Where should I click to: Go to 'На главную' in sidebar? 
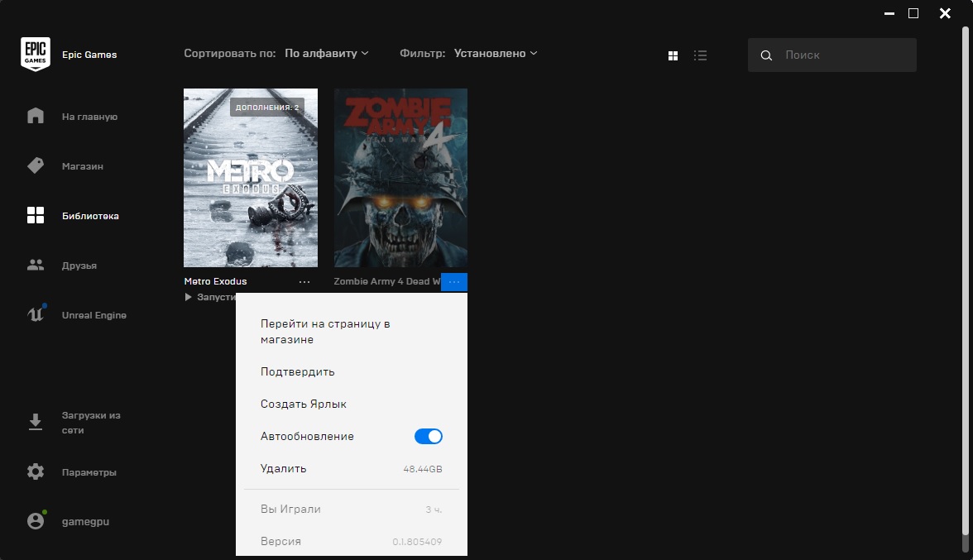(x=89, y=117)
